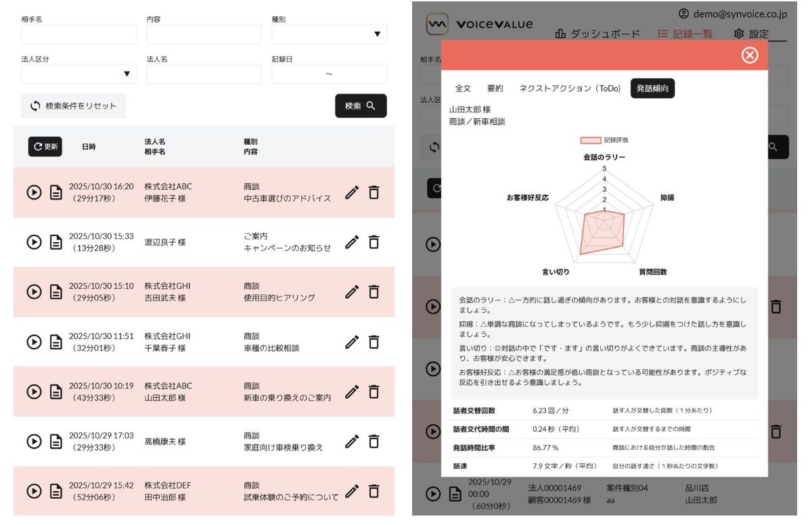
Task: Edit the 伊藤花子 record
Action: [x=351, y=192]
